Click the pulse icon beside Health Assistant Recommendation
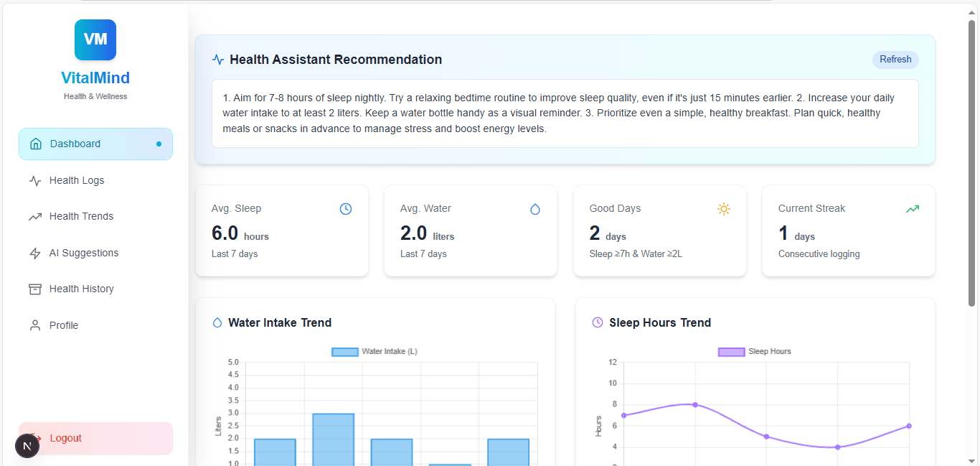 pyautogui.click(x=218, y=60)
